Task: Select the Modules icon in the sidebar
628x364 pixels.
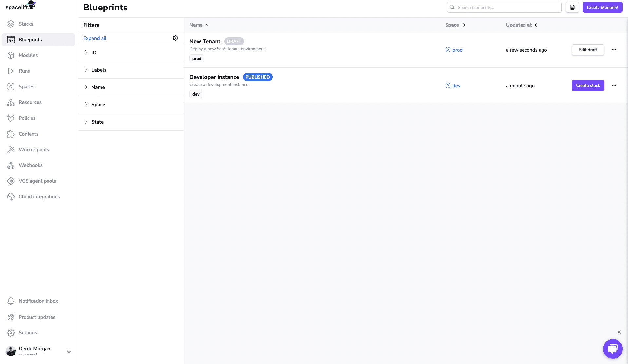Action: click(x=11, y=55)
